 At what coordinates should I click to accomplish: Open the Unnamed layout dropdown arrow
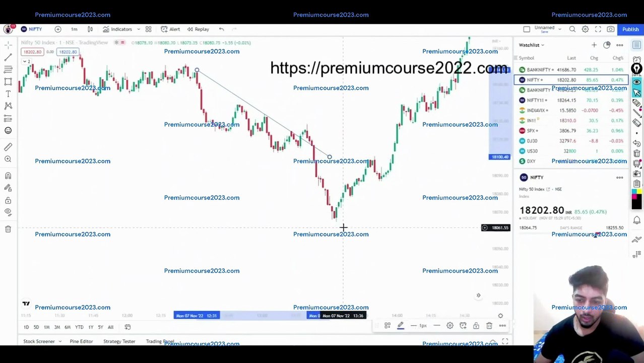[560, 29]
